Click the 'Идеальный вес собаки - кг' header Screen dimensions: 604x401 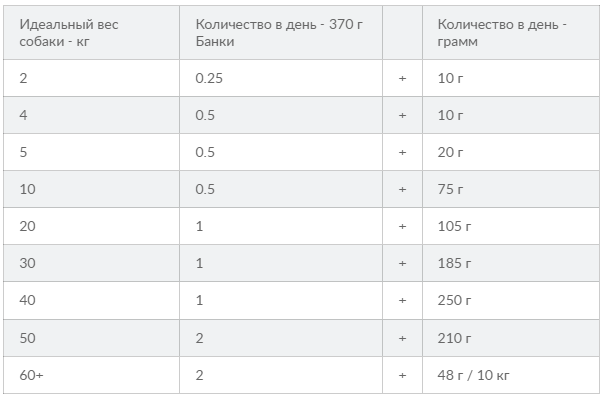pyautogui.click(x=91, y=33)
